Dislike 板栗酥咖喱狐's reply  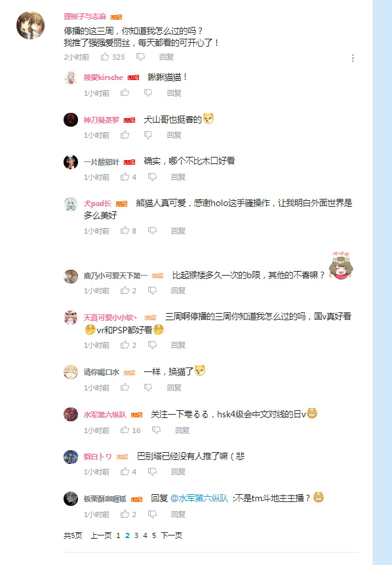(152, 514)
